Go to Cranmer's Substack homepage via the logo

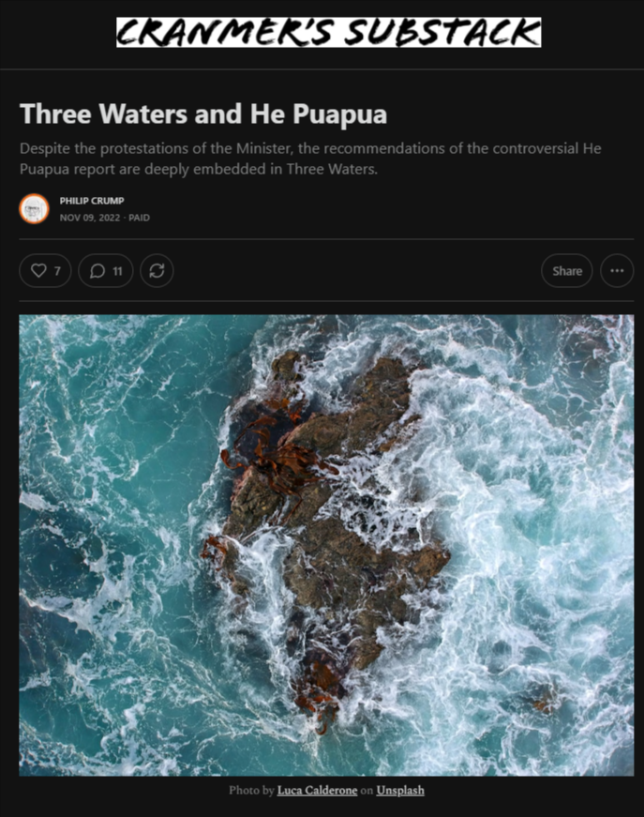pos(328,32)
